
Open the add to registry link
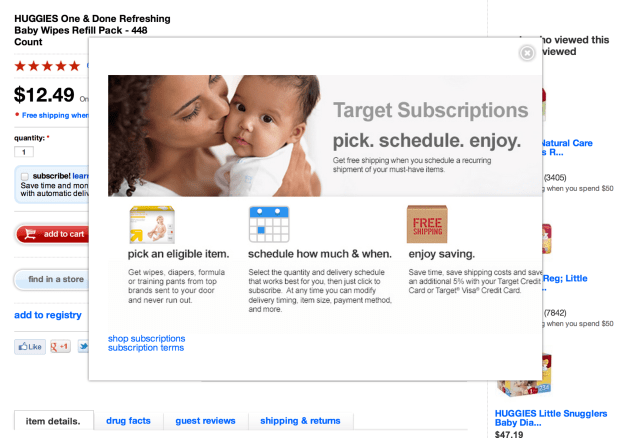(48, 315)
